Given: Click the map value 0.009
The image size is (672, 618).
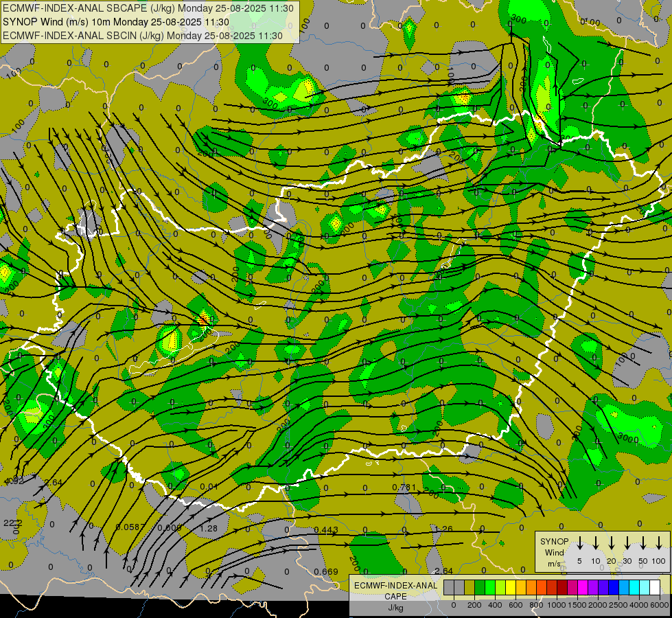Looking at the screenshot, I should [x=170, y=528].
